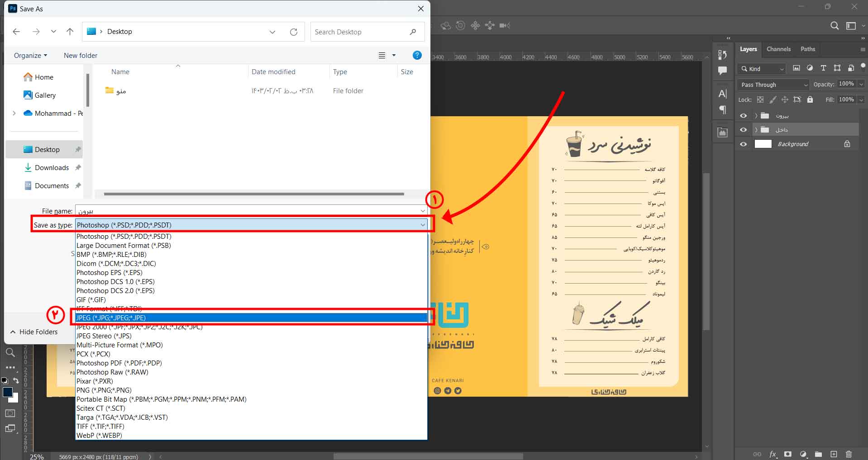Image resolution: width=868 pixels, height=460 pixels.
Task: Toggle the layer filtering switch
Action: click(x=863, y=66)
